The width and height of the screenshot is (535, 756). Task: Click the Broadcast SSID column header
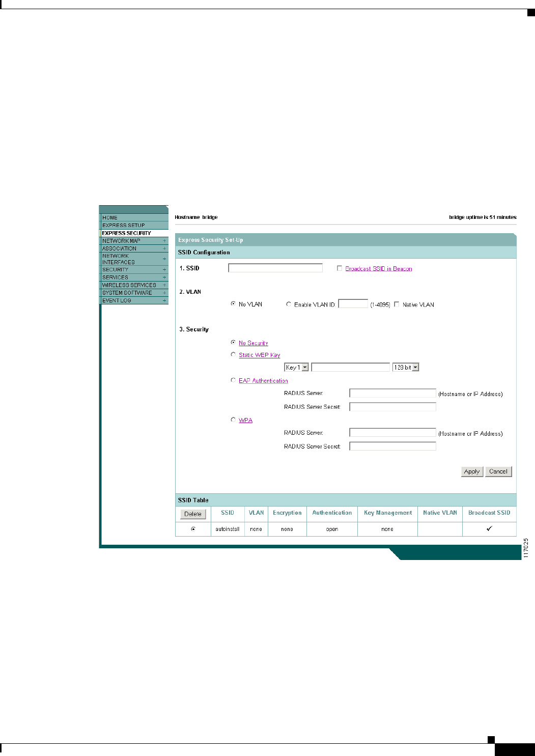tap(489, 513)
